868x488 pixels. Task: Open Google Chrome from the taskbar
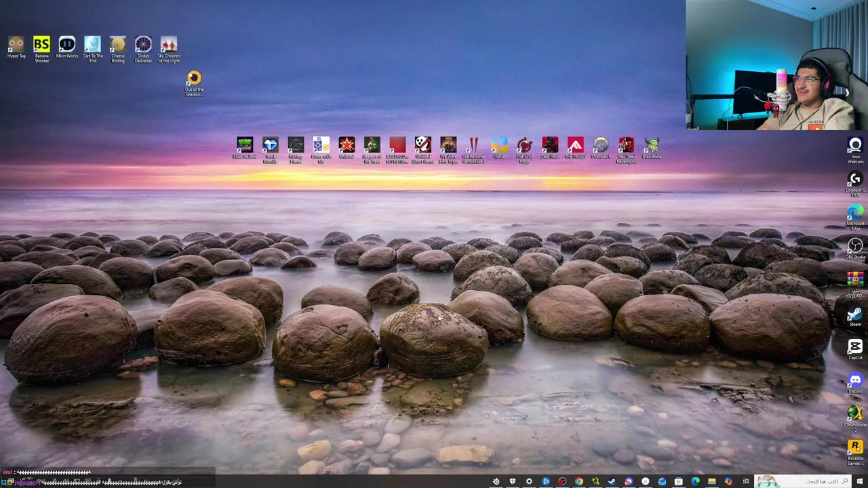(579, 481)
